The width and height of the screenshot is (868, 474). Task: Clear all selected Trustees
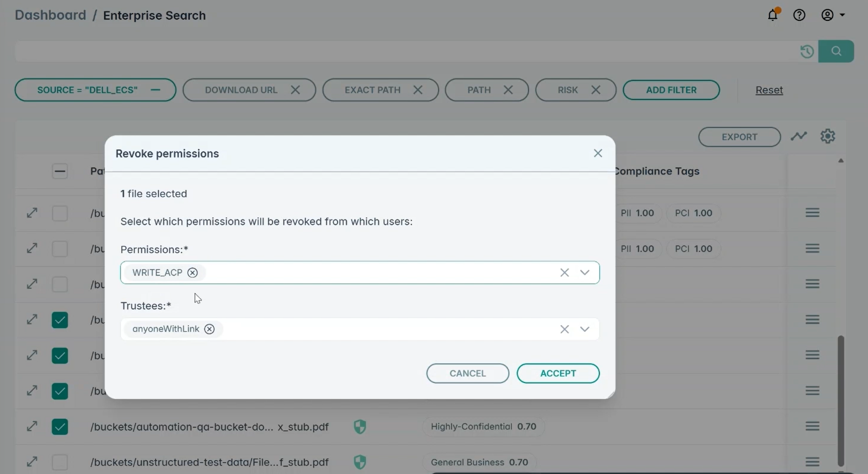pyautogui.click(x=564, y=329)
